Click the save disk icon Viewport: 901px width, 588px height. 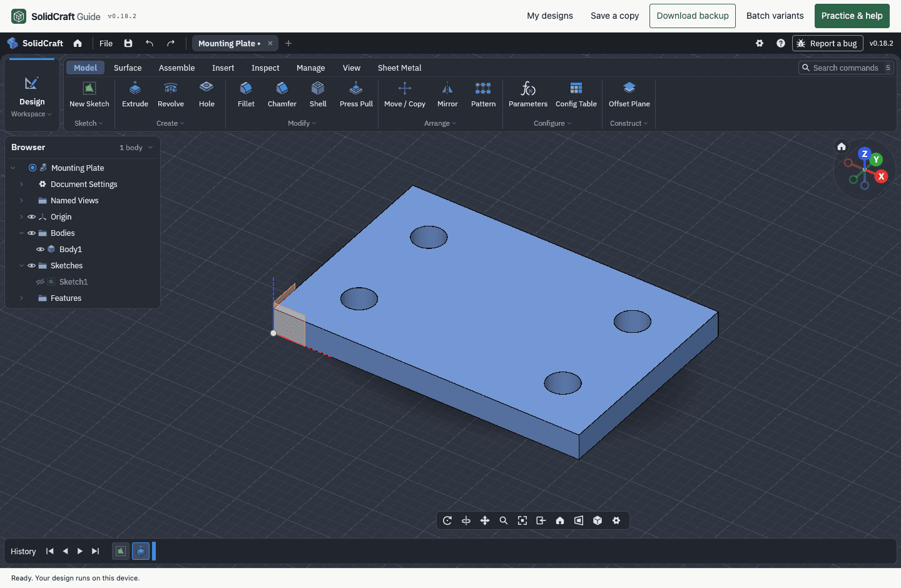point(128,43)
